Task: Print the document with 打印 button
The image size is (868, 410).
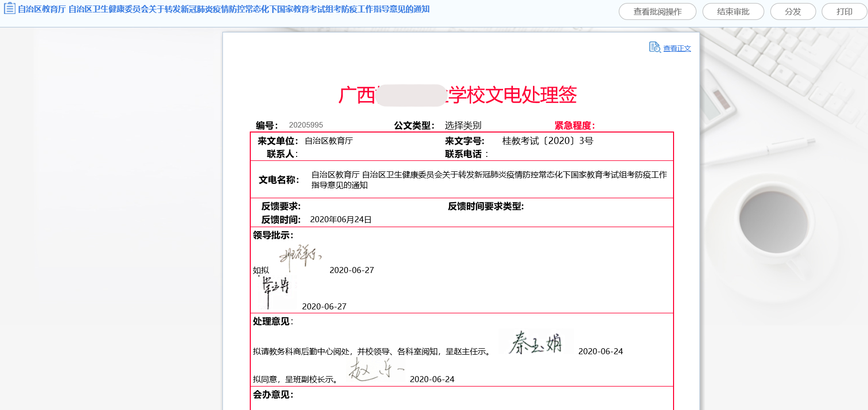Action: point(844,11)
